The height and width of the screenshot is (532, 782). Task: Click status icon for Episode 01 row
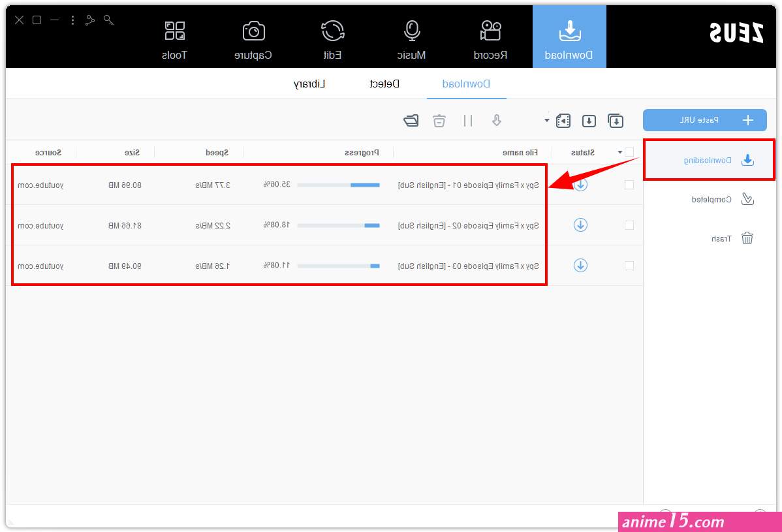coord(580,185)
